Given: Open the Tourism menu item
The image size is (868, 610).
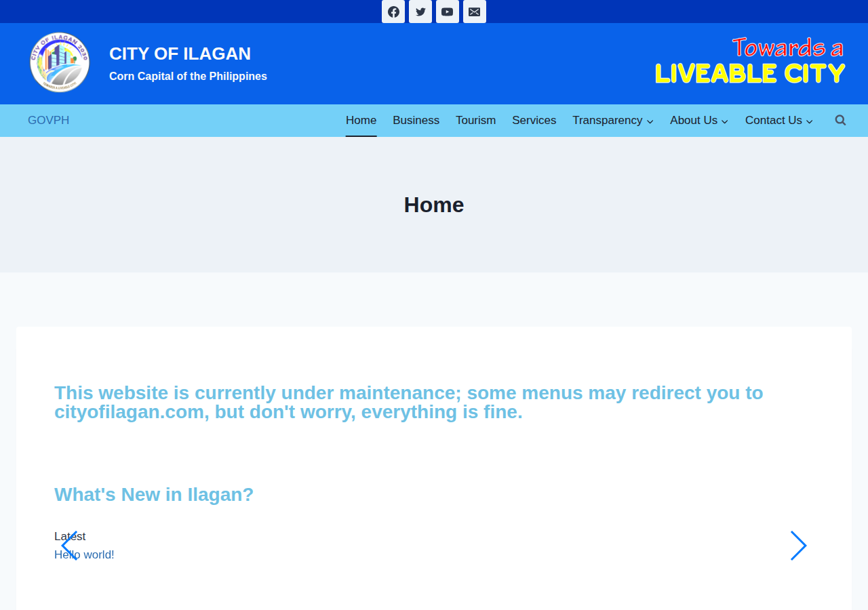Looking at the screenshot, I should [476, 120].
